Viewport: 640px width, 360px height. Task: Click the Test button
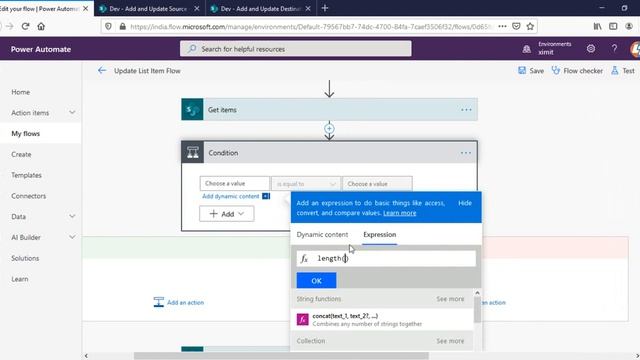point(623,71)
